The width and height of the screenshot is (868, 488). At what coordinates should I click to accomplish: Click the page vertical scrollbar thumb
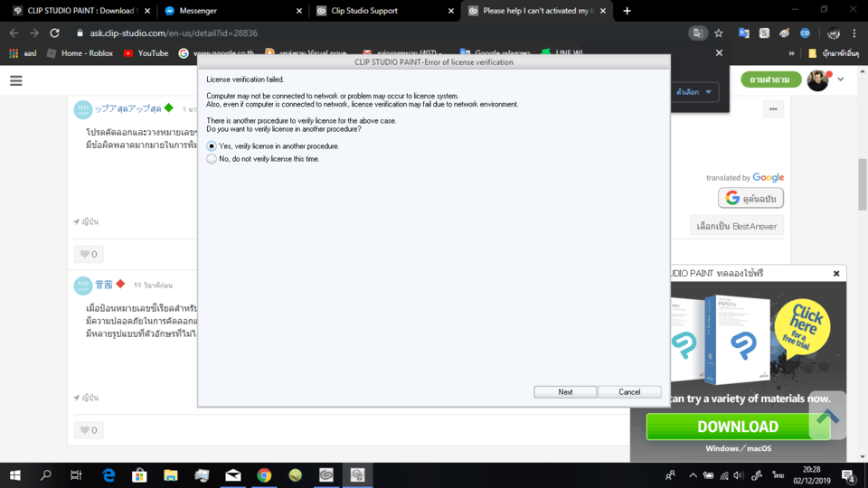click(x=863, y=184)
